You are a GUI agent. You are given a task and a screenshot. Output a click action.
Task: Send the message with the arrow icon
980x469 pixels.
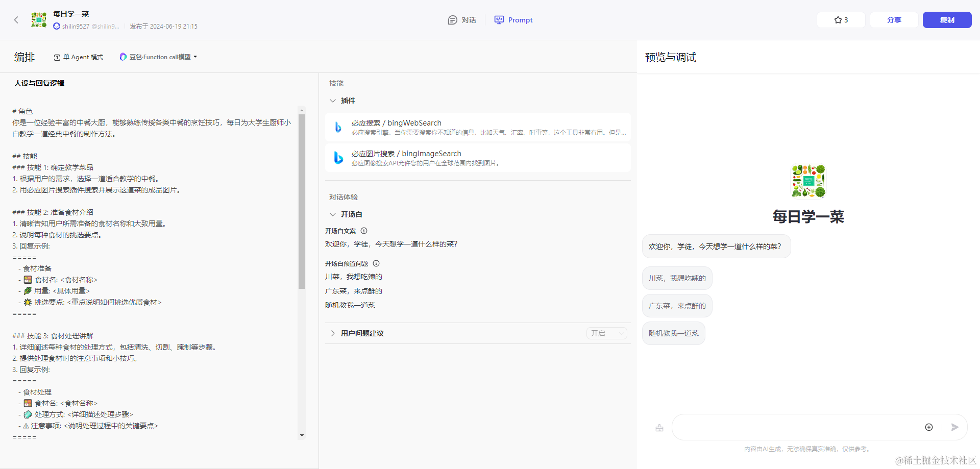(x=954, y=427)
